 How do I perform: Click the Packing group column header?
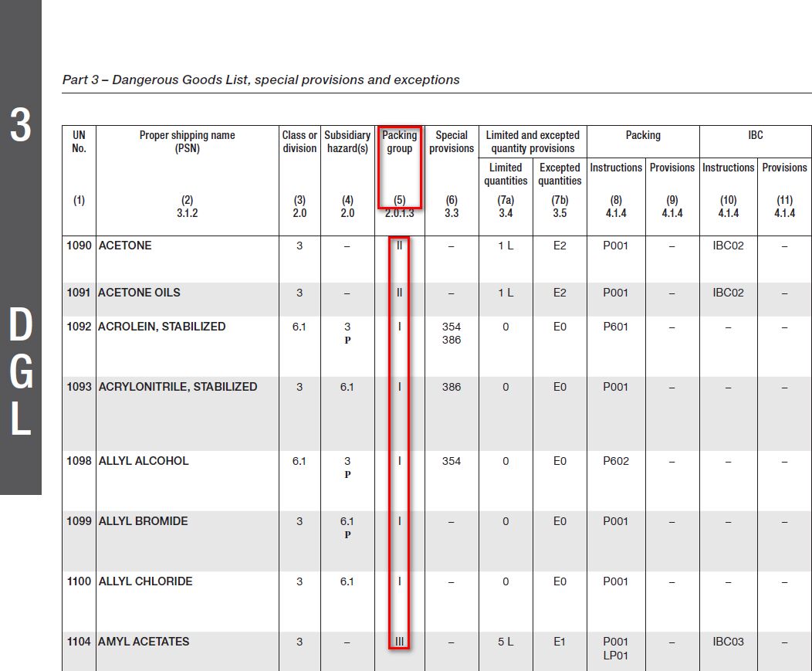coord(399,141)
